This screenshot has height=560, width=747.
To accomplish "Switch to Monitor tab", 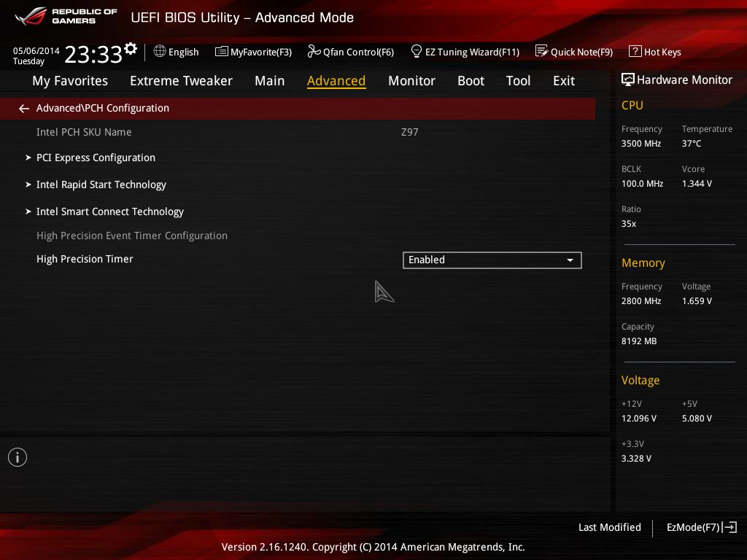I will point(411,81).
